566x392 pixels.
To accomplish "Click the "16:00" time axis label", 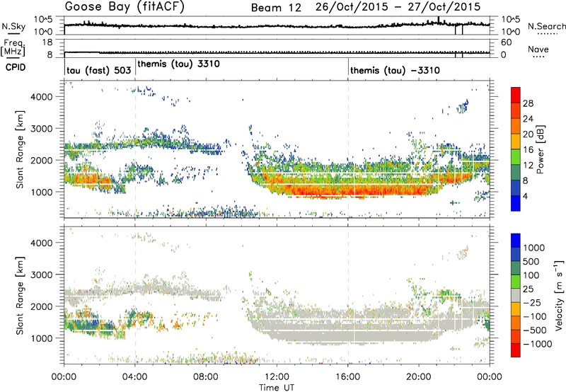I will [x=347, y=377].
